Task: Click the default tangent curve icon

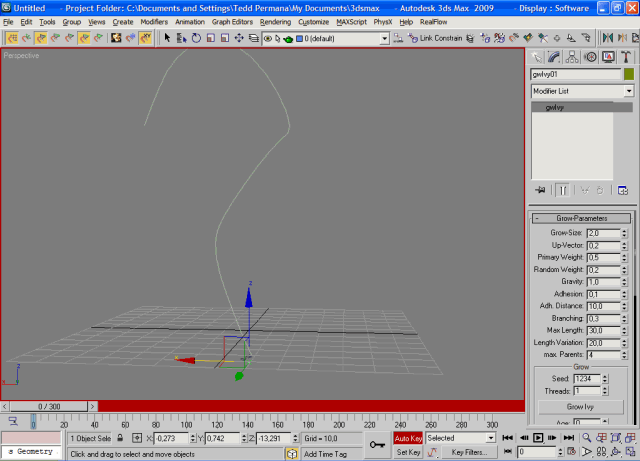Action: [x=432, y=452]
